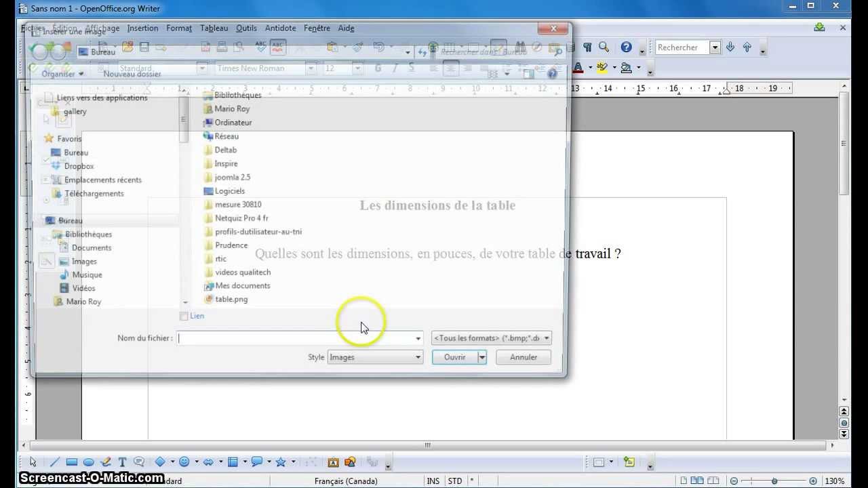The image size is (868, 488).
Task: Select the Text tool in drawing toolbar
Action: tap(122, 462)
